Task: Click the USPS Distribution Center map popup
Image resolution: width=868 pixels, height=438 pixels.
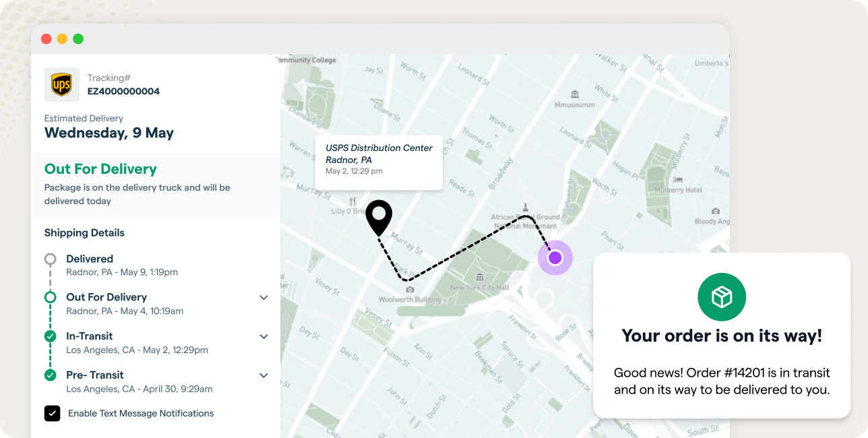Action: 379,160
